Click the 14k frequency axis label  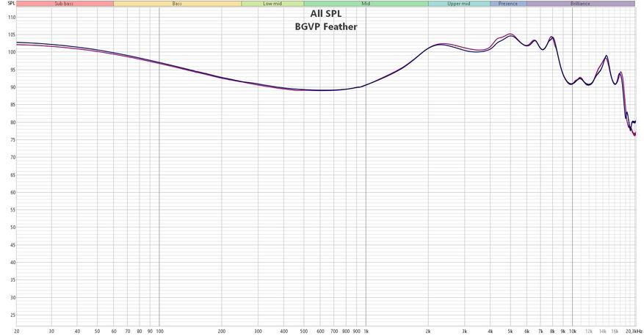point(603,331)
